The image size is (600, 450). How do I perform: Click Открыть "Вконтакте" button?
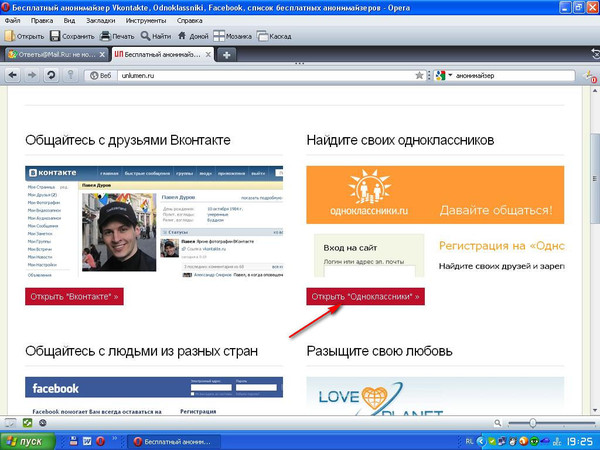coord(73,296)
